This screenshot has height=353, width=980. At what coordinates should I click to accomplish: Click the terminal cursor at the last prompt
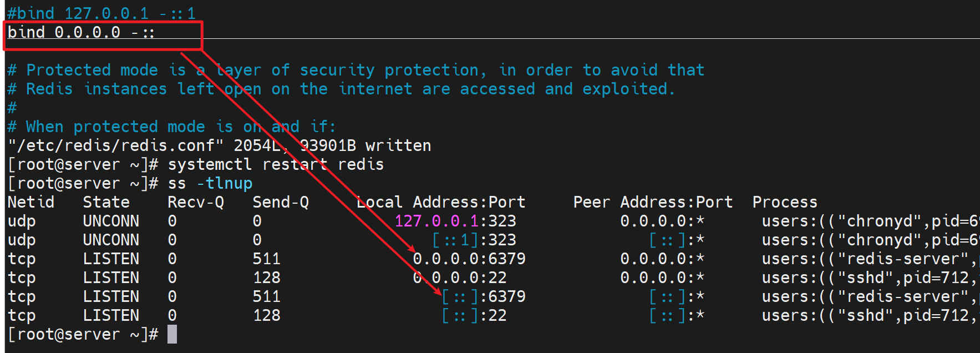[x=172, y=335]
